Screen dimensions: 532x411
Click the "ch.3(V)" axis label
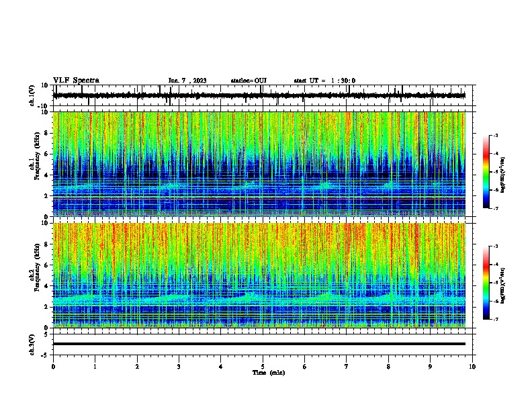coord(32,345)
